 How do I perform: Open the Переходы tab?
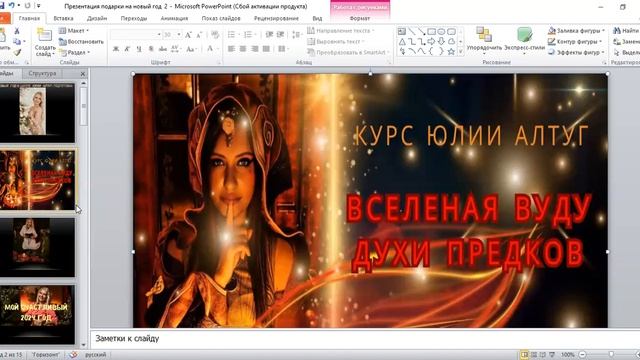(133, 18)
